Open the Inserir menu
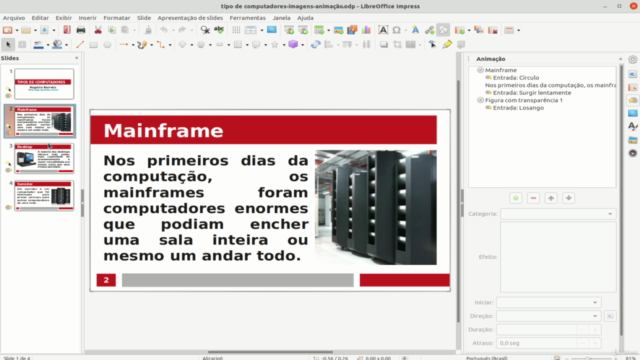Viewport: 640px width, 360px height. click(87, 18)
